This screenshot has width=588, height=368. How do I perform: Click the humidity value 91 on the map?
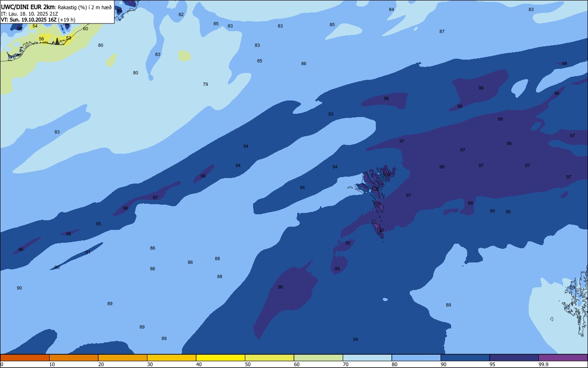[x=88, y=252]
